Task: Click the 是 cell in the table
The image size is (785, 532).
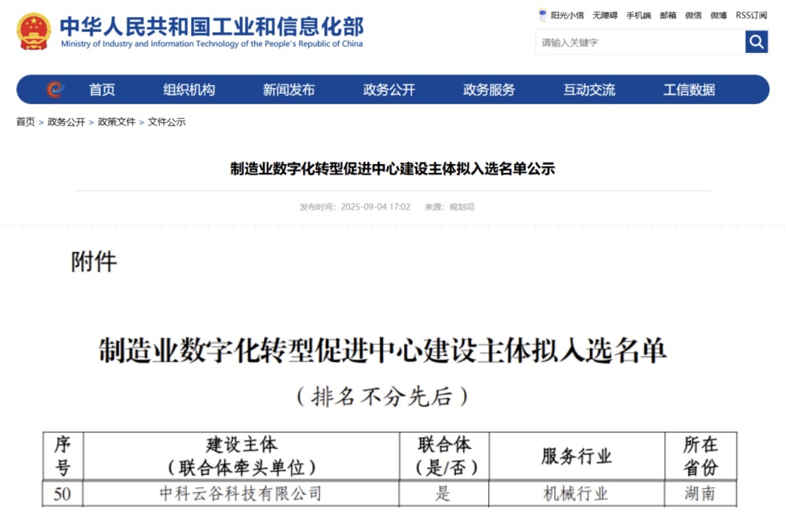Action: 444,494
